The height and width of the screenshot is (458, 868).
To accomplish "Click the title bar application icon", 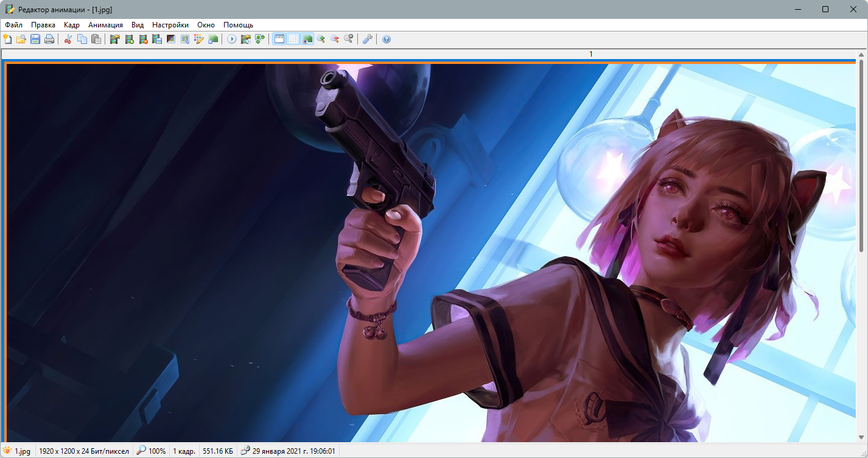I will pos(10,9).
